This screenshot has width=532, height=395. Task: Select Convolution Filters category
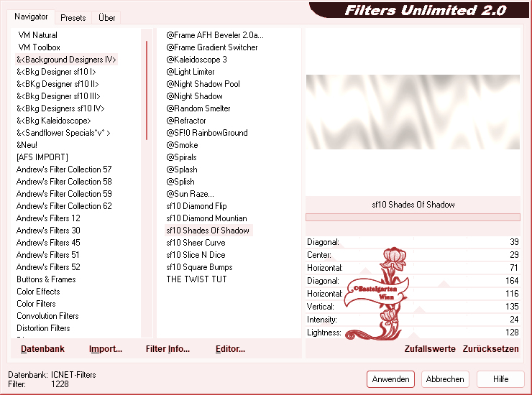[x=47, y=316]
